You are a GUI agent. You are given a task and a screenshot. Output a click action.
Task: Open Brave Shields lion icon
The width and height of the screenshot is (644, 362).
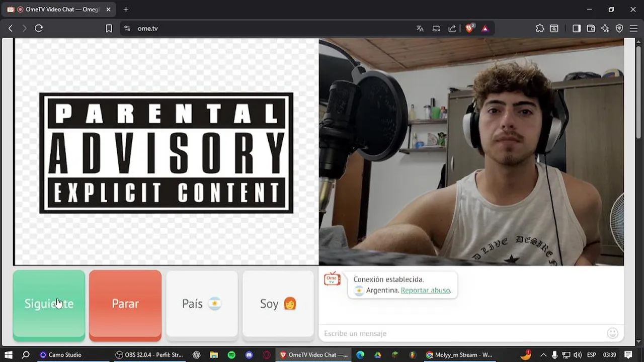point(469,29)
